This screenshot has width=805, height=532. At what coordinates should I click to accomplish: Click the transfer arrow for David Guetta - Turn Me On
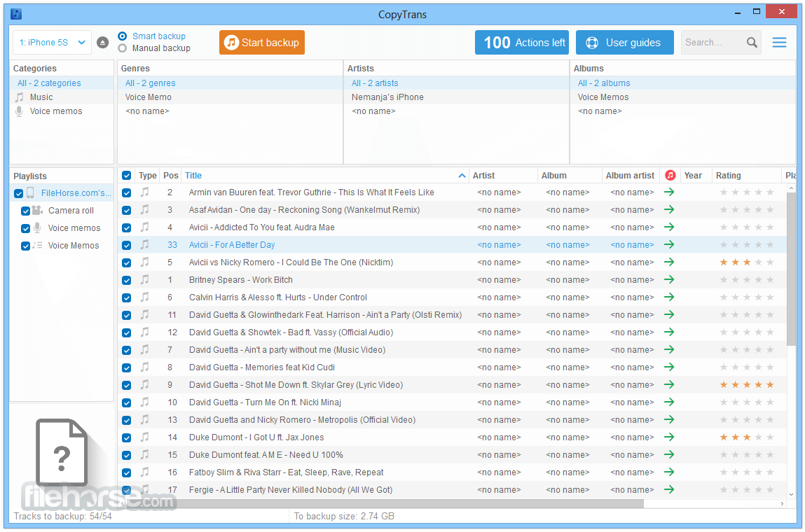669,402
